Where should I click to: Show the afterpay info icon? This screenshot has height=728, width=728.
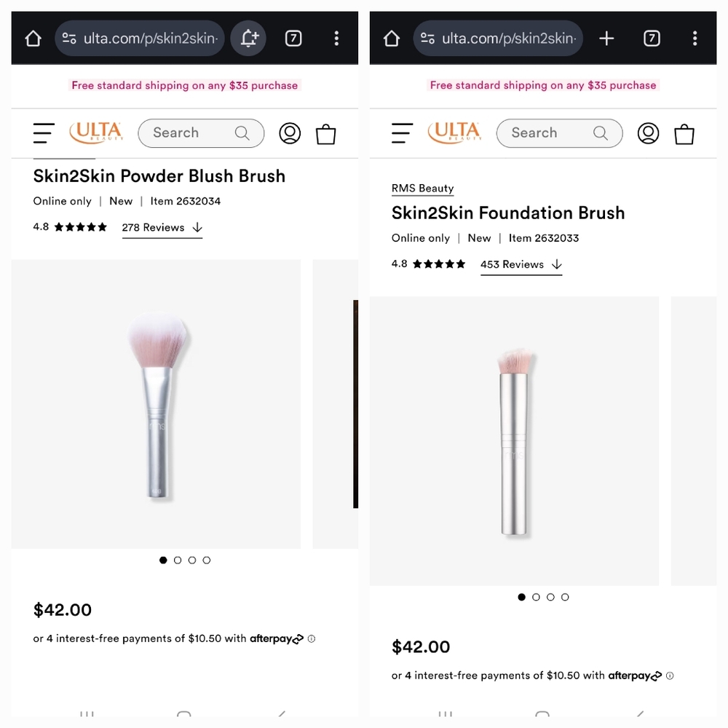311,638
